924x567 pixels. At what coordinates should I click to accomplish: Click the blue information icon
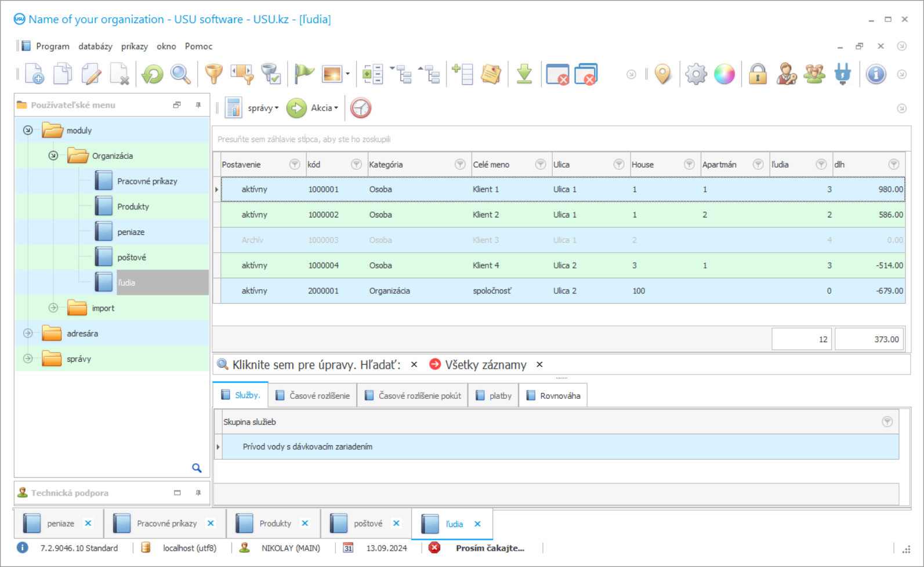[876, 74]
